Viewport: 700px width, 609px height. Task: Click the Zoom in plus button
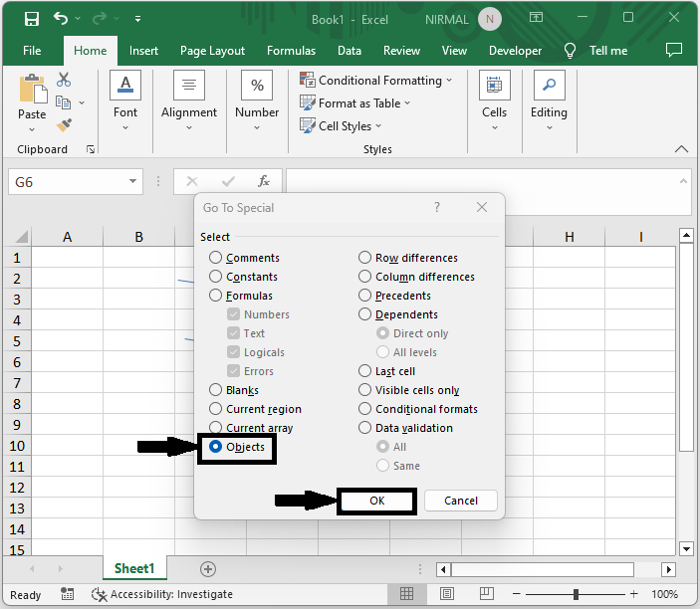[633, 594]
